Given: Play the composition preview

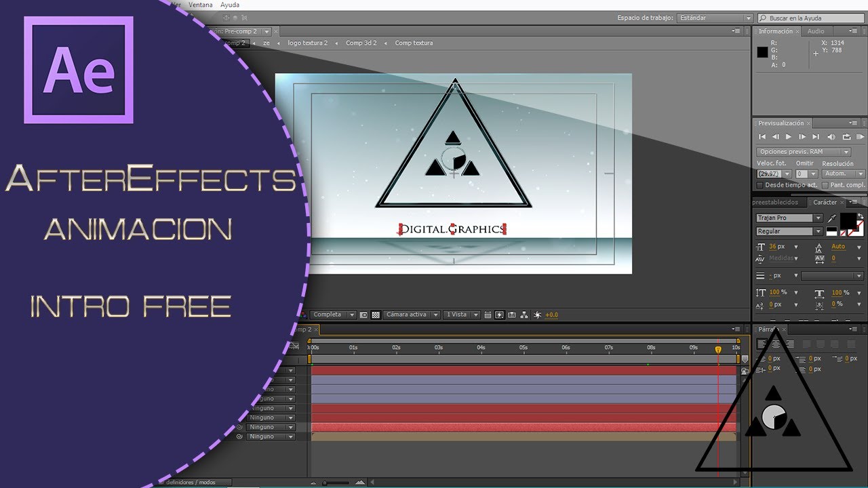Looking at the screenshot, I should coord(789,137).
